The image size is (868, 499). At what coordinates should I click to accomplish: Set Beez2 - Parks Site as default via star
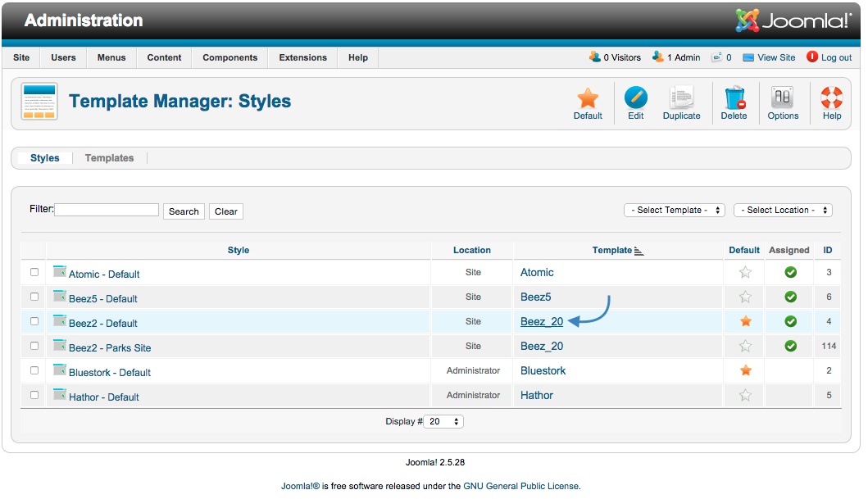click(746, 347)
